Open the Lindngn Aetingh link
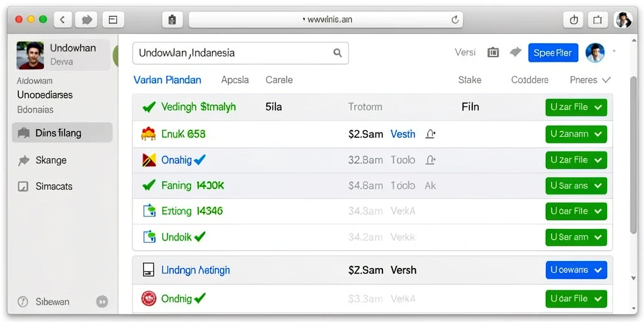This screenshot has width=644, height=322. [x=196, y=270]
